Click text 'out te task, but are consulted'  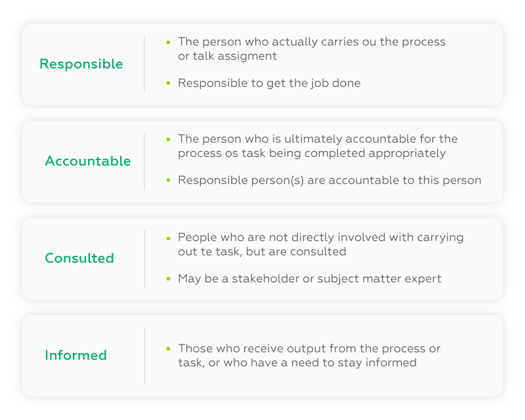[x=262, y=251]
